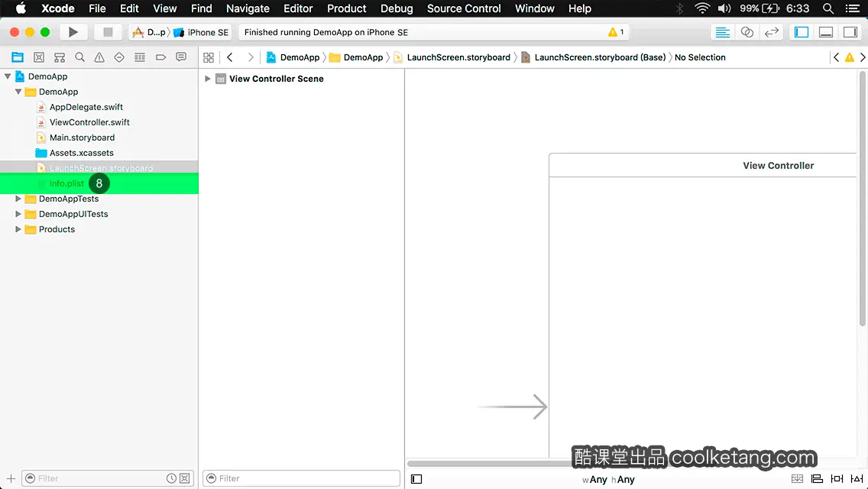This screenshot has height=489, width=868.
Task: Open the File menu
Action: point(98,8)
